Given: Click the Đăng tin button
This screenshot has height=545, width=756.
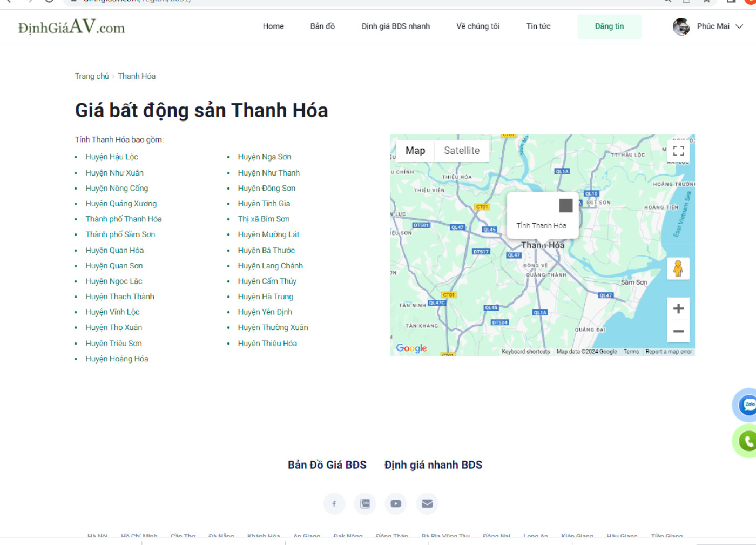Looking at the screenshot, I should 609,26.
